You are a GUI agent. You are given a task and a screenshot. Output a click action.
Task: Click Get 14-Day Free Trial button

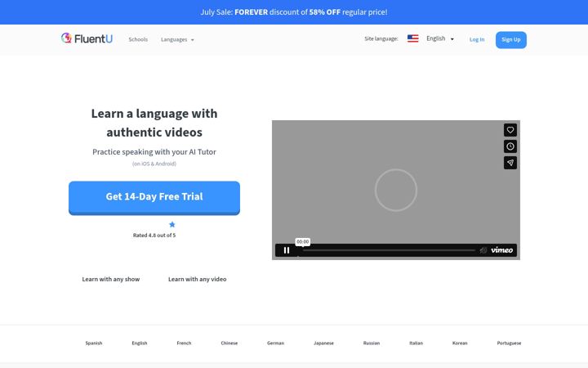[154, 198]
